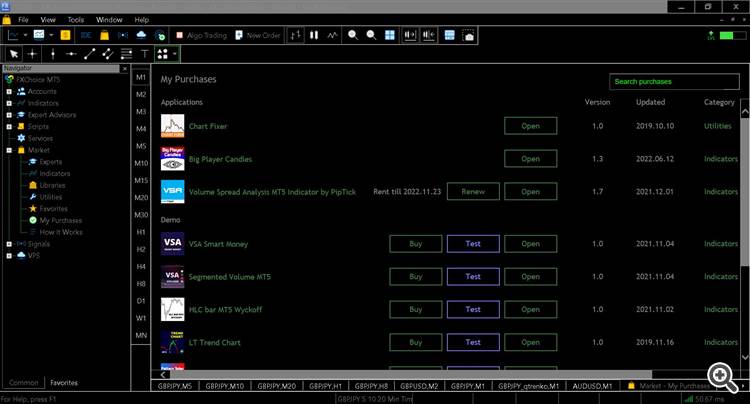Collapse the Market tree node

point(9,150)
